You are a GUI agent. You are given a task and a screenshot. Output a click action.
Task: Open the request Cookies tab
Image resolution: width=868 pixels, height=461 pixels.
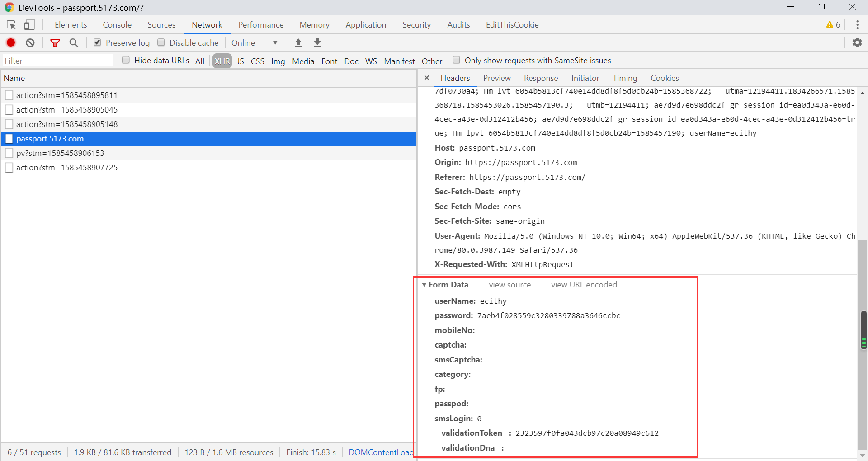pyautogui.click(x=665, y=78)
